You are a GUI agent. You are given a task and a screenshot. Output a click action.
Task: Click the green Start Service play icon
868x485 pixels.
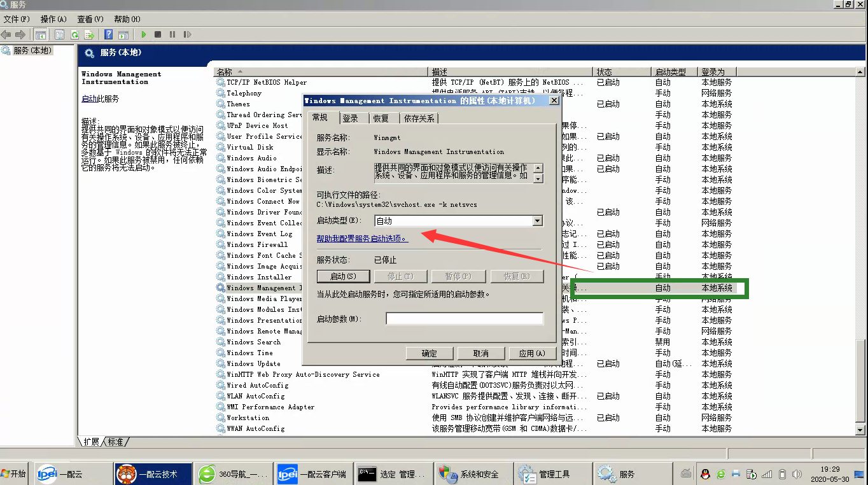pos(144,34)
